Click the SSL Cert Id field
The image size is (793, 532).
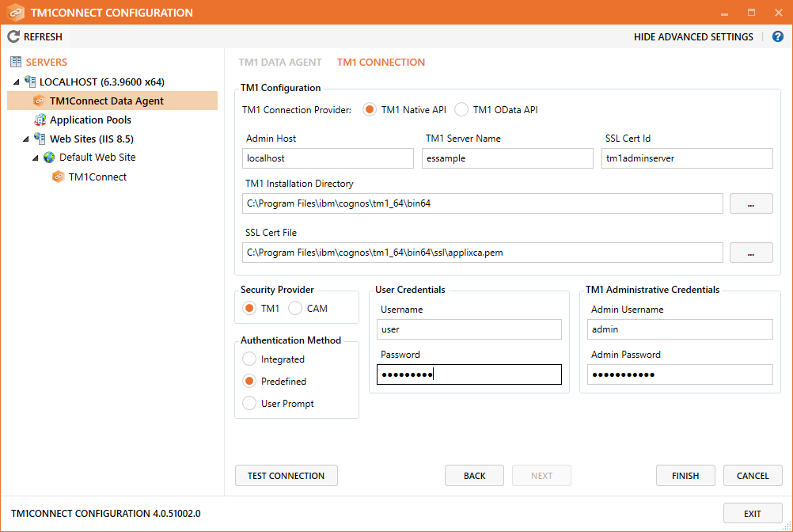(687, 158)
